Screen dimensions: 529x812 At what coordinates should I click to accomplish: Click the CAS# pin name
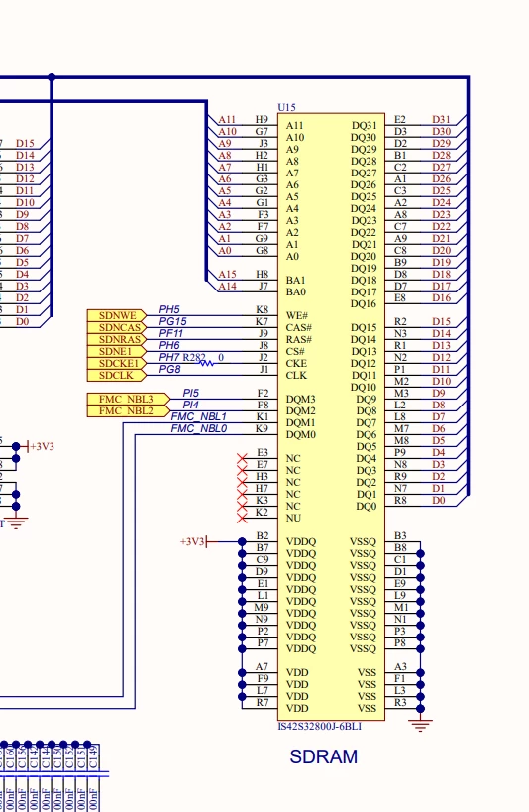(x=298, y=327)
